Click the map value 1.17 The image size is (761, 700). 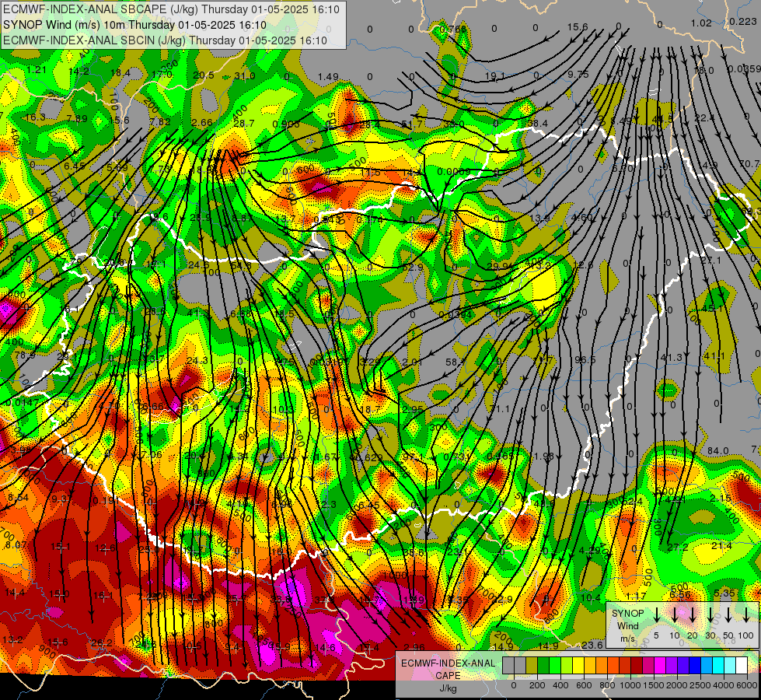pyautogui.click(x=636, y=596)
